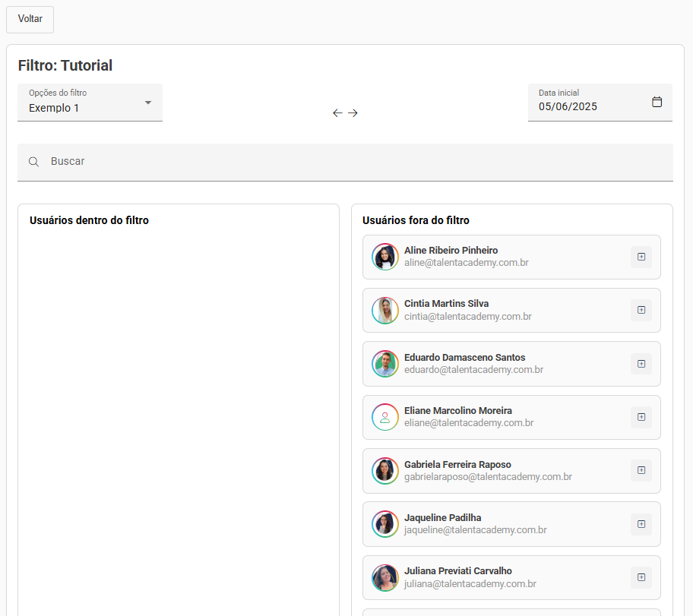Screen dimensions: 693x616
Task: Click the Data inicial date field
Action: [585, 106]
